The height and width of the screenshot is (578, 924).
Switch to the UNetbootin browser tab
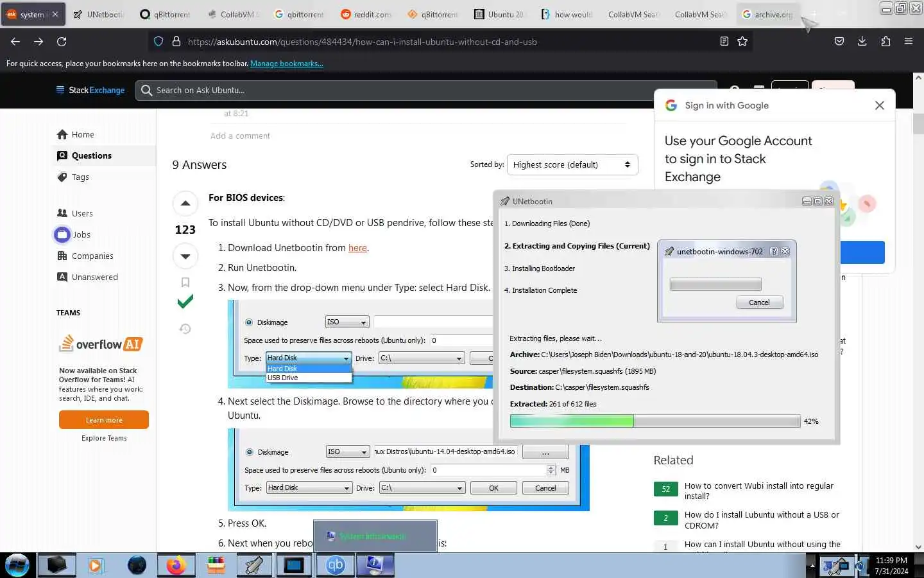click(99, 14)
